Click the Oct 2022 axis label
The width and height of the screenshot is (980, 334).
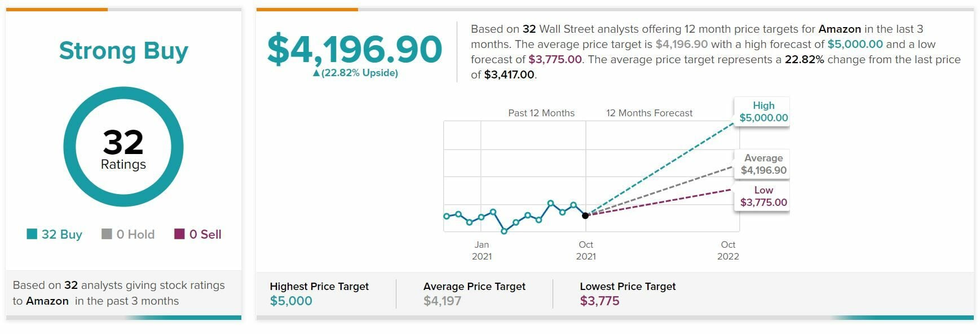pyautogui.click(x=728, y=250)
